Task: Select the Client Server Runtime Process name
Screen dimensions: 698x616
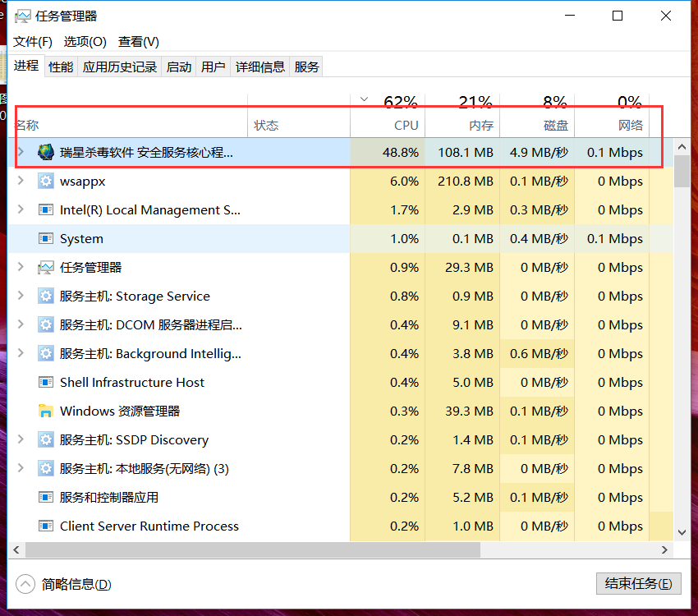Action: click(x=149, y=526)
